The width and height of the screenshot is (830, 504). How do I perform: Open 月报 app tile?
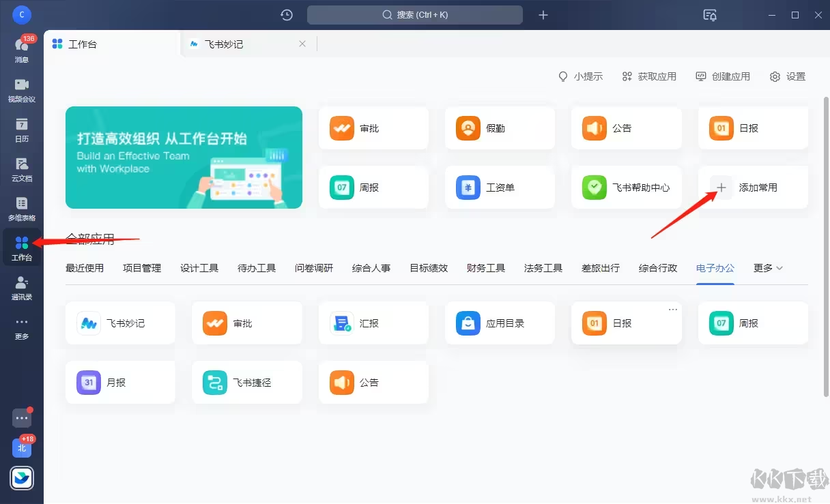pos(120,383)
